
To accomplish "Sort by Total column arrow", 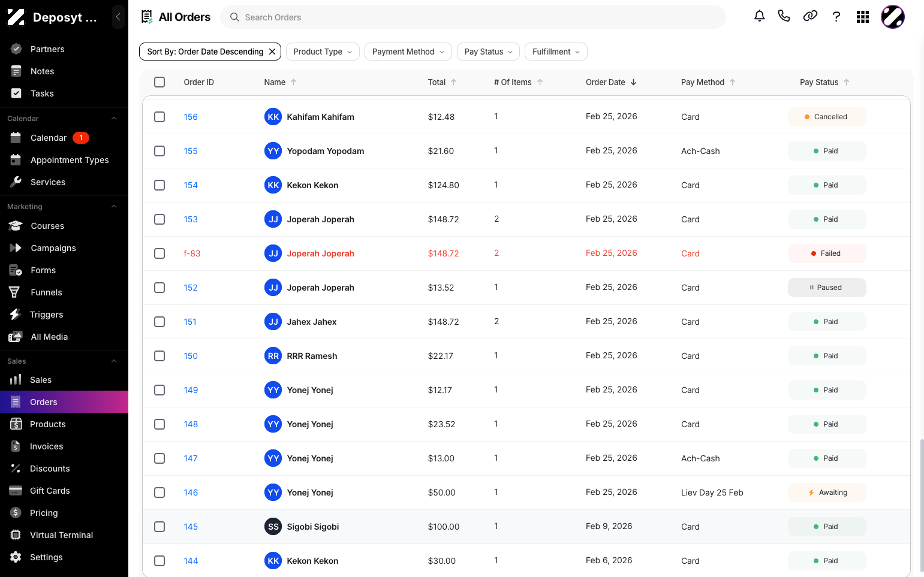I will [454, 82].
